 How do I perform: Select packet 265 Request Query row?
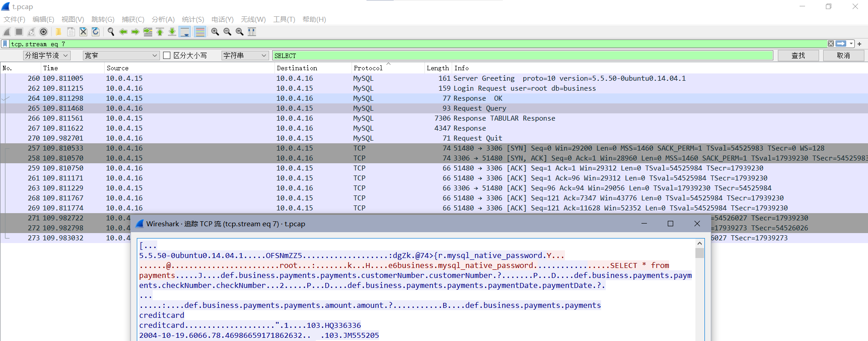[434, 108]
